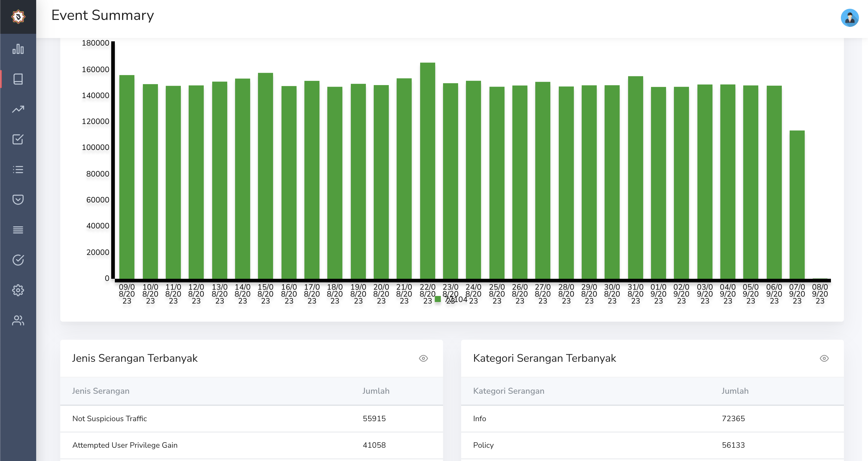868x461 pixels.
Task: Click the value 72365
Action: (734, 418)
